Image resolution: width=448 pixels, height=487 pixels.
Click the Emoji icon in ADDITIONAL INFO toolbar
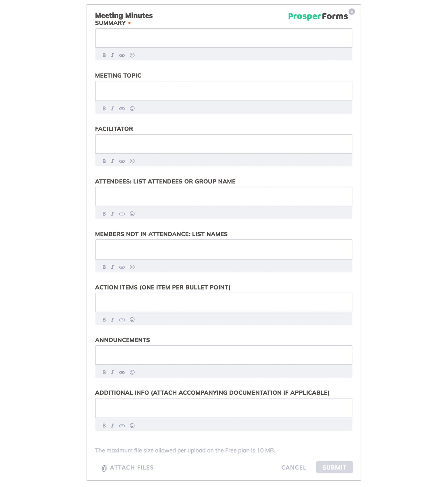tap(132, 425)
